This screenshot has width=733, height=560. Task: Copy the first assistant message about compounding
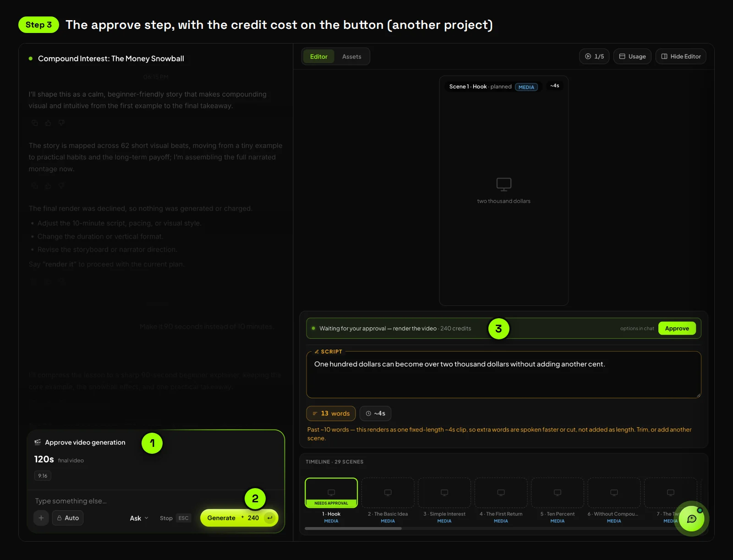35,123
